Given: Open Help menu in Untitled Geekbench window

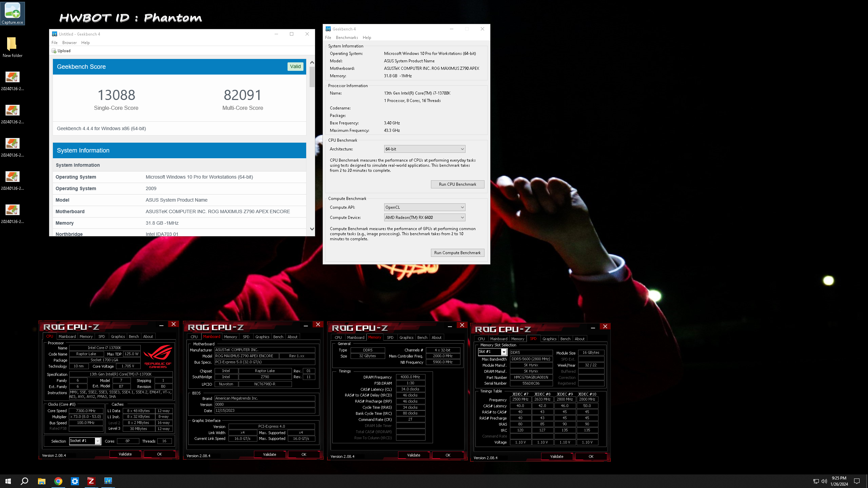Looking at the screenshot, I should pyautogui.click(x=85, y=43).
